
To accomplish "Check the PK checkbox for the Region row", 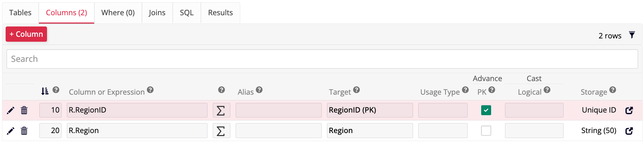I will [x=486, y=131].
